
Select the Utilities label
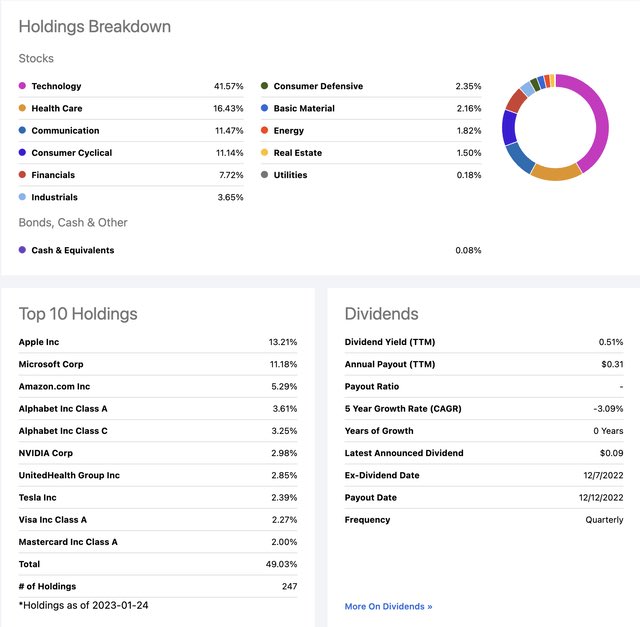[x=290, y=175]
